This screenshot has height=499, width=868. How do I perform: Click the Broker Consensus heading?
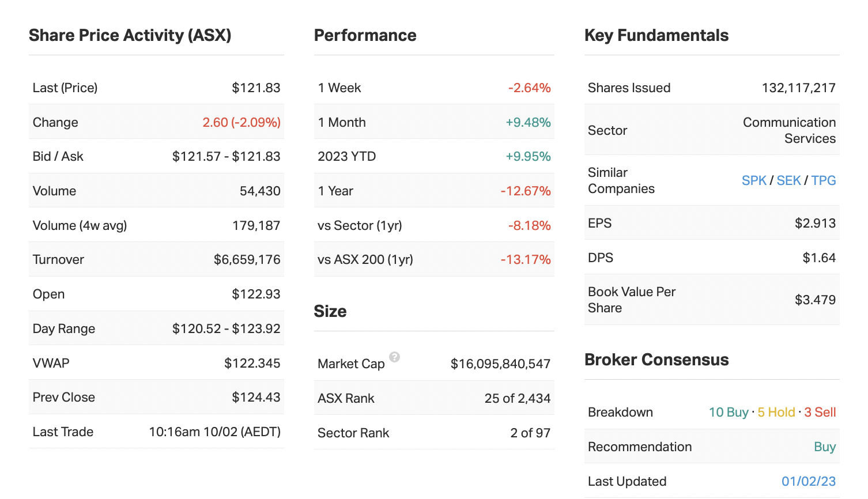point(656,360)
